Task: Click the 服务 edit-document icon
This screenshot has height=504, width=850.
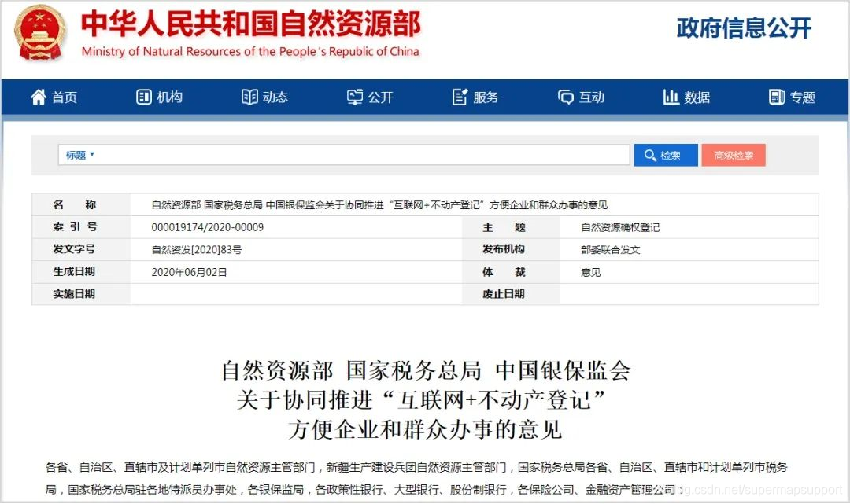Action: coord(460,97)
